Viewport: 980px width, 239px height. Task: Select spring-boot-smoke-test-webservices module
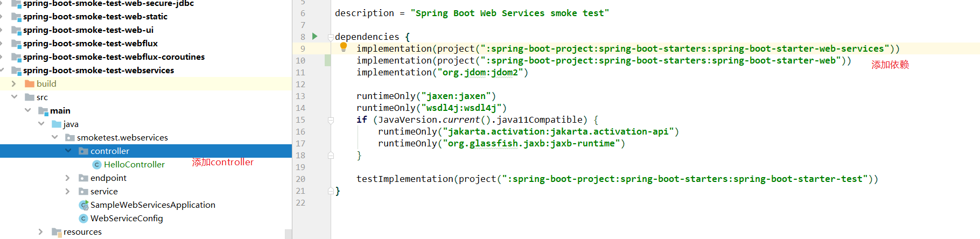(x=99, y=70)
